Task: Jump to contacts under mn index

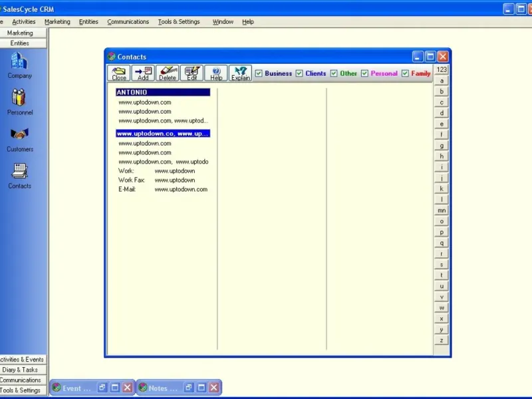Action: 442,210
